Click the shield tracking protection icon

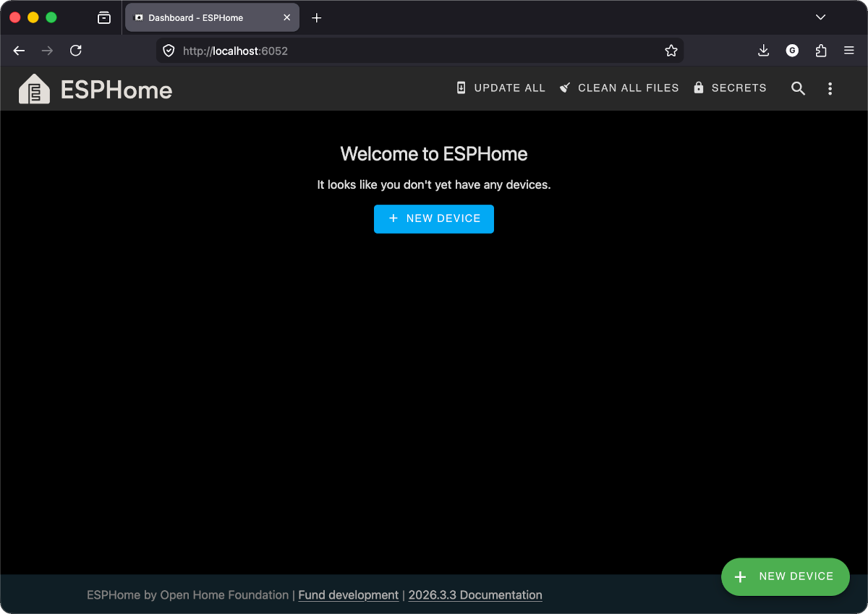[169, 51]
